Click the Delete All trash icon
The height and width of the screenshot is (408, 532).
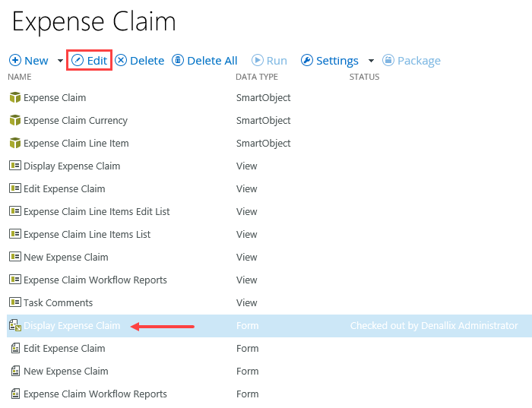click(x=178, y=61)
